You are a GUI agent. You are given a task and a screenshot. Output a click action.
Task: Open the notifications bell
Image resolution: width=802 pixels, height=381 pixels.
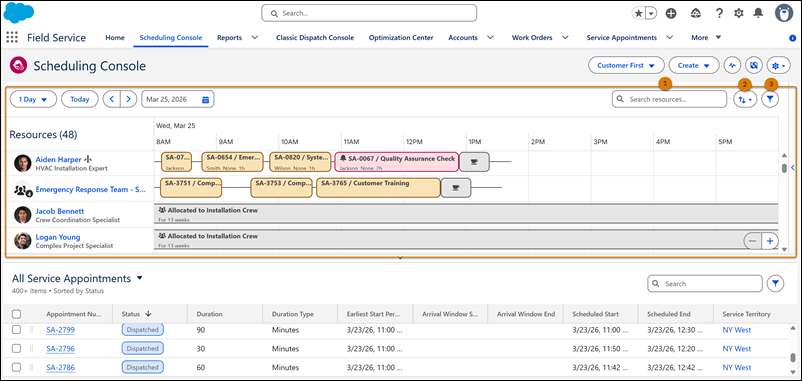click(x=758, y=14)
